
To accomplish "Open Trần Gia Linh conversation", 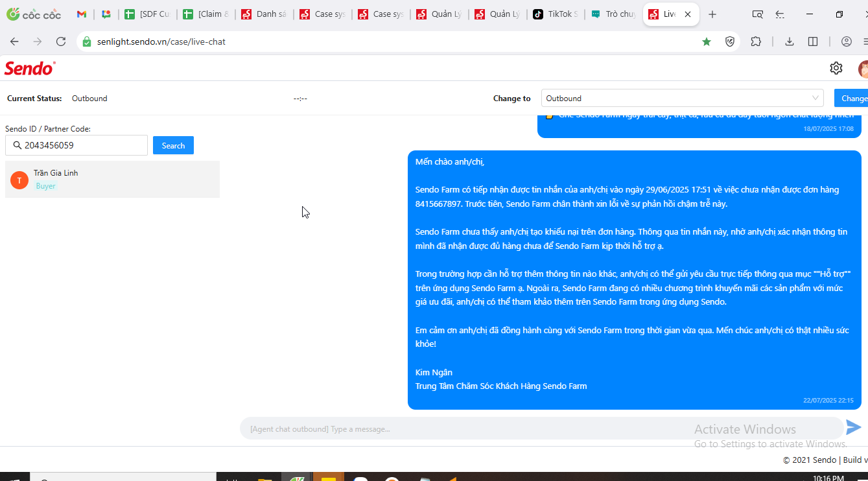I will pos(113,180).
